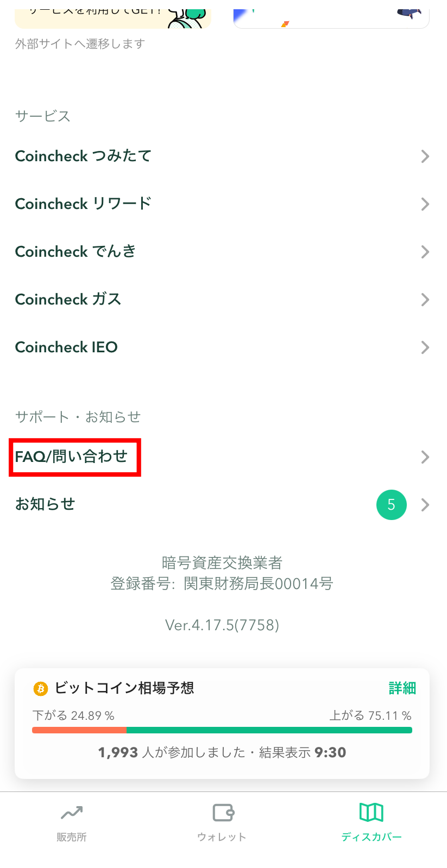Screen dimensions: 447x868
Task: Tap the chevron beside FAQ/問い合わせ
Action: [x=425, y=457]
